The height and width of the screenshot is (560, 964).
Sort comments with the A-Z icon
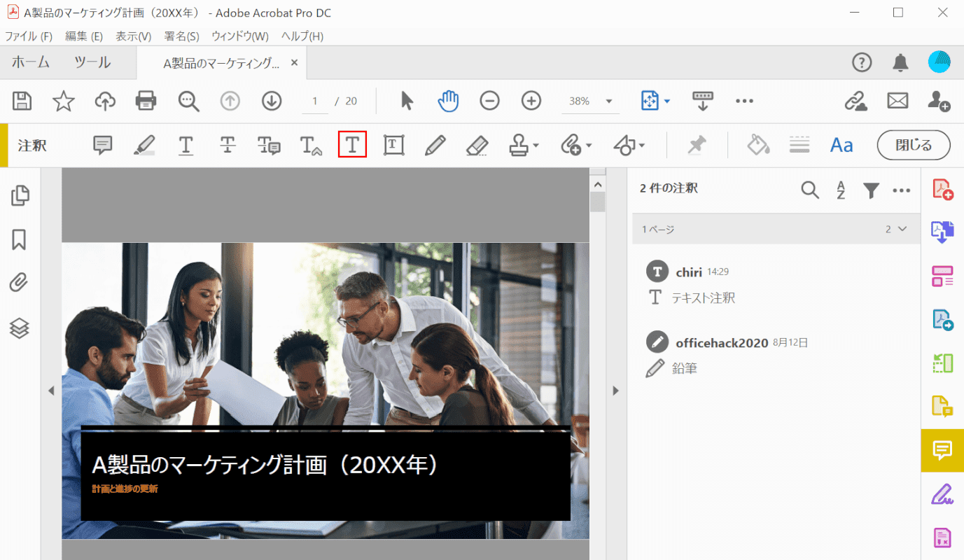(x=841, y=190)
